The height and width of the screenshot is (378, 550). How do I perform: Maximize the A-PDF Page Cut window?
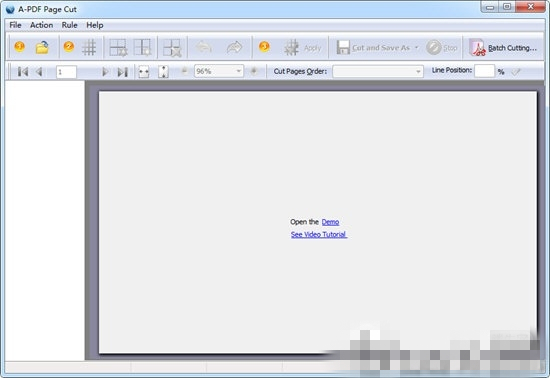coord(507,7)
